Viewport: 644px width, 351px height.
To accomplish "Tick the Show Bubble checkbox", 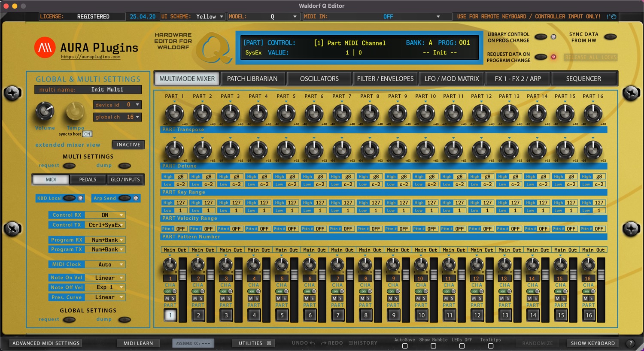I will pyautogui.click(x=433, y=346).
